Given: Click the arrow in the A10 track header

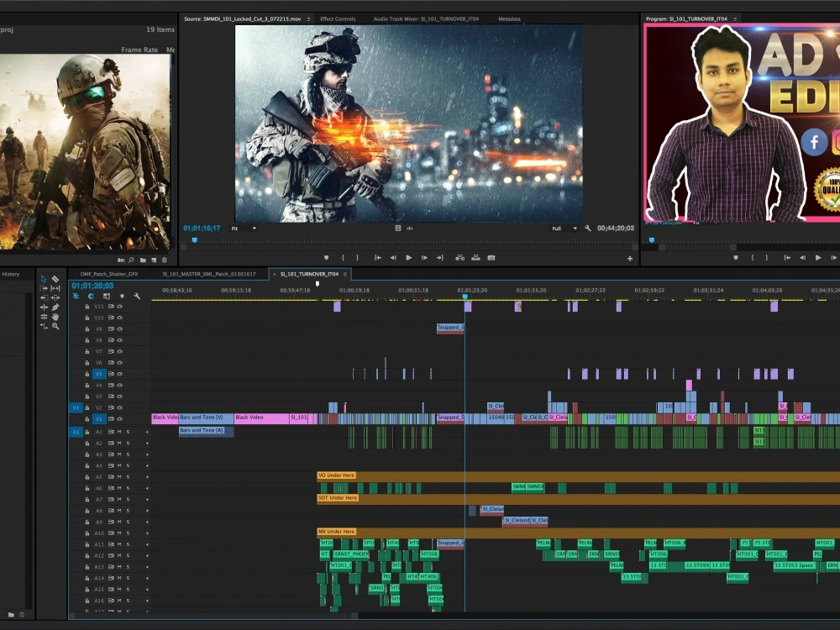Looking at the screenshot, I should 147,533.
